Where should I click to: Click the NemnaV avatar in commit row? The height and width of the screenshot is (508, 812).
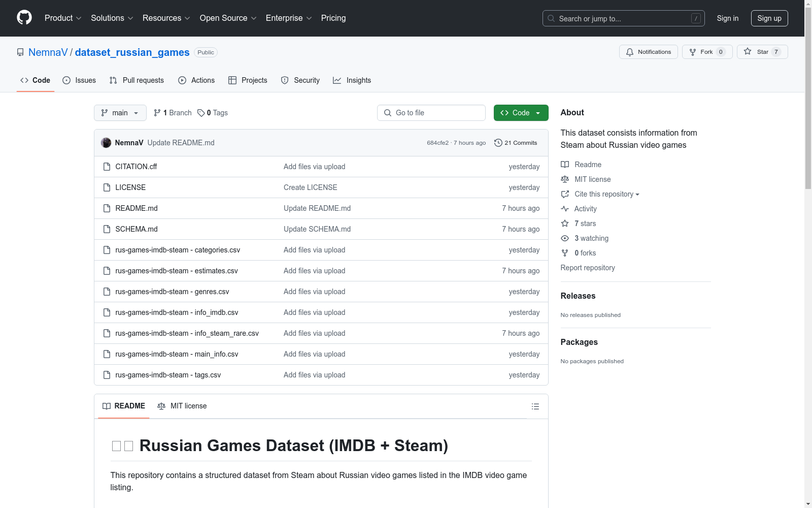[106, 143]
